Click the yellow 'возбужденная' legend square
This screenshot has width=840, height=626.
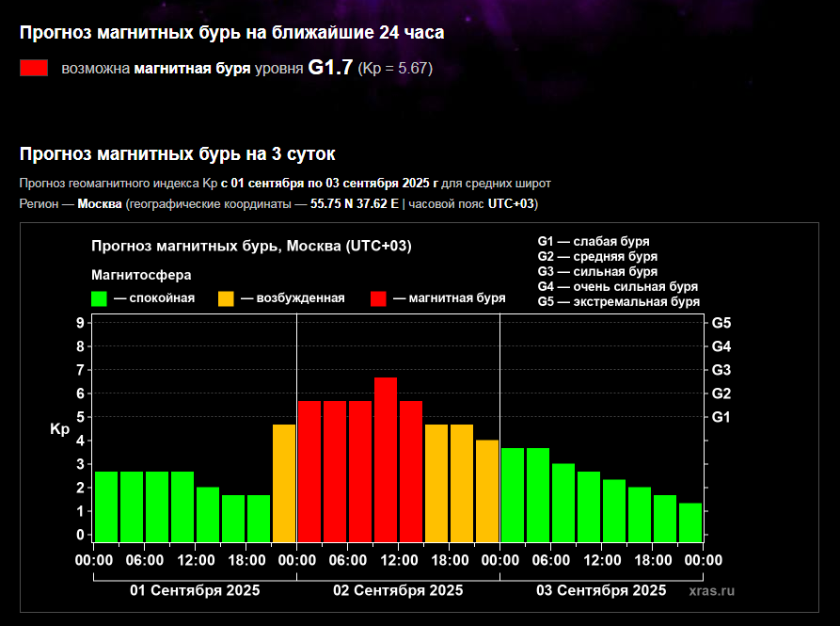pos(227,298)
